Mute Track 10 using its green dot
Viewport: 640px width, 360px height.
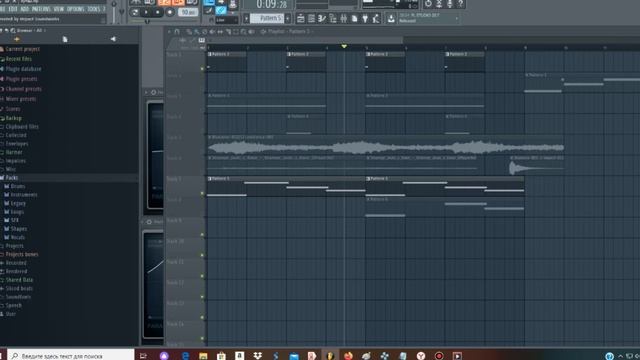pyautogui.click(x=202, y=255)
